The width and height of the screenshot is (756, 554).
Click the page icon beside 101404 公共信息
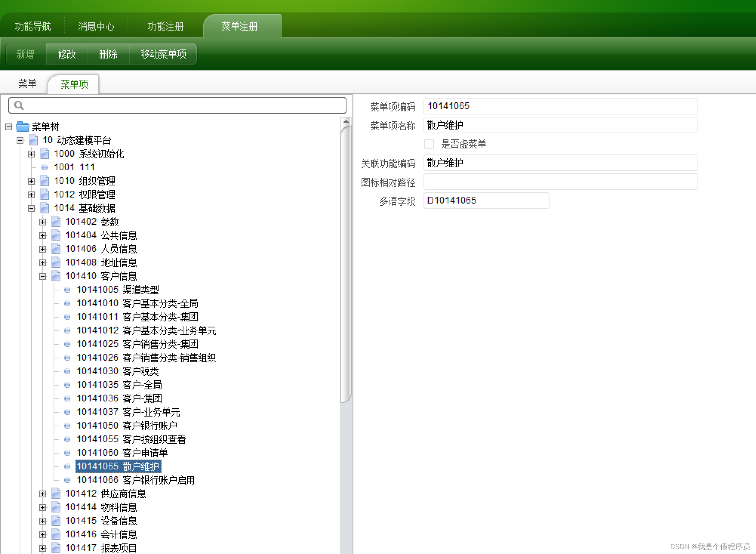point(56,235)
